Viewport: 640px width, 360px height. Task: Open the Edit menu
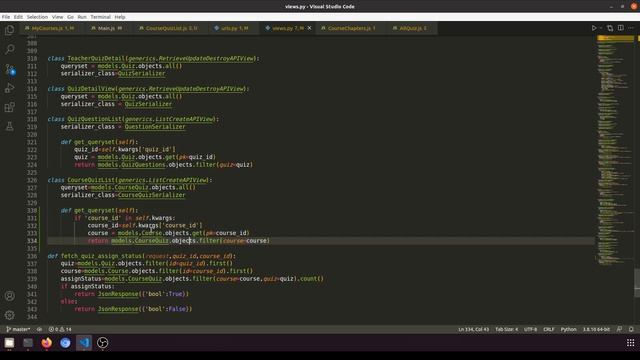click(18, 17)
